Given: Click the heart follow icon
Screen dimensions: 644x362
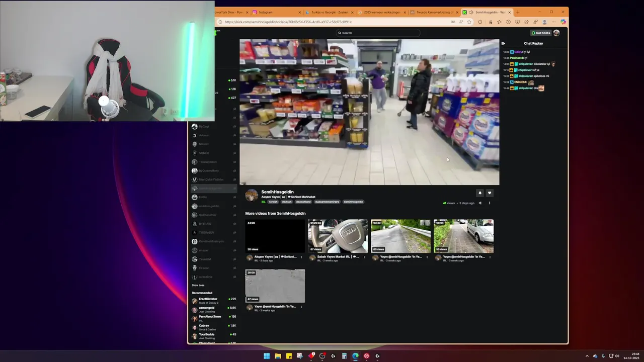Looking at the screenshot, I should pyautogui.click(x=490, y=193).
